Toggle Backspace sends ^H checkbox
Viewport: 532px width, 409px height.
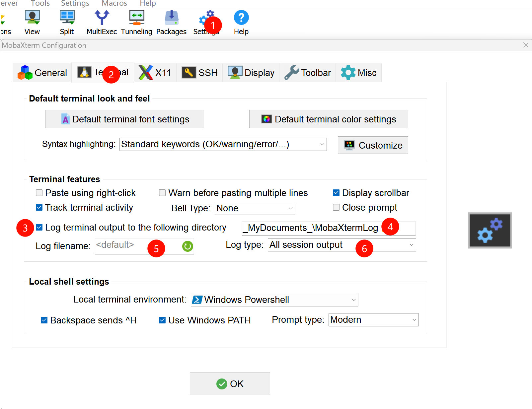coord(44,320)
